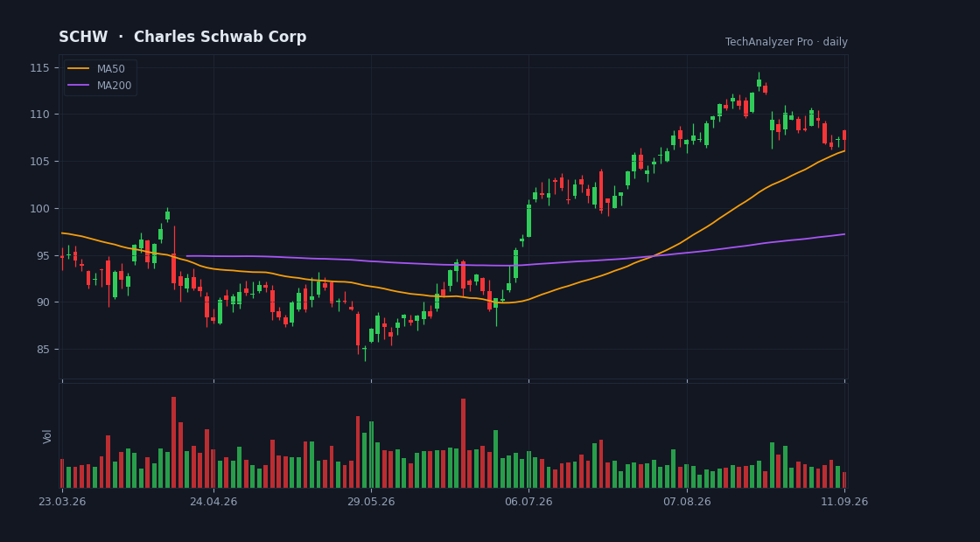Image resolution: width=980 pixels, height=542 pixels.
Task: Click the 90 price axis label
Action: pos(43,302)
